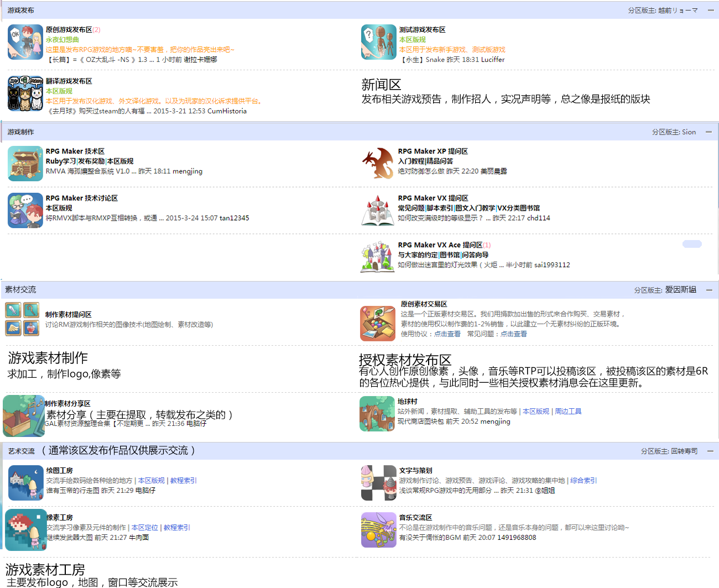Image resolution: width=719 pixels, height=588 pixels.
Task: Open the 永夜幻想曲 sub-forum link
Action: pyautogui.click(x=62, y=40)
